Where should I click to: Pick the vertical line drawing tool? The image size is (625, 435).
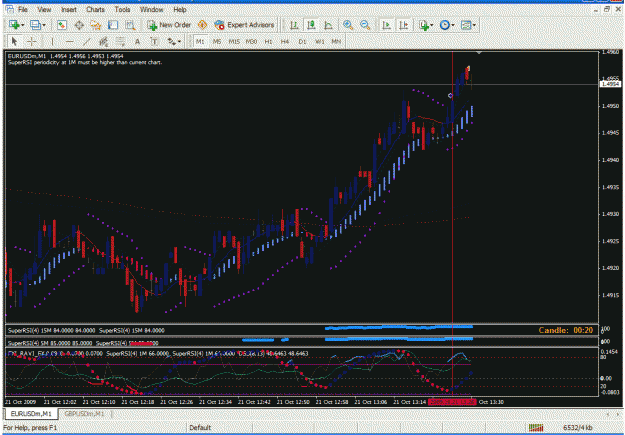pos(52,41)
